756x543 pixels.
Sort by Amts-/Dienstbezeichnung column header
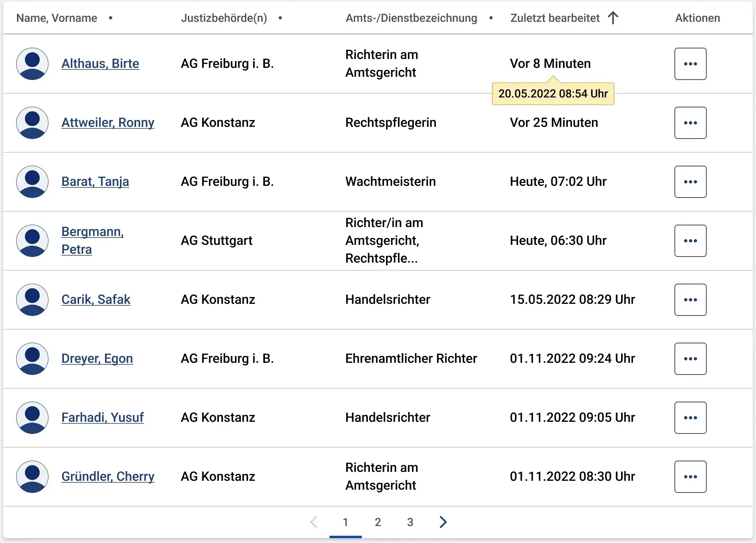411,18
